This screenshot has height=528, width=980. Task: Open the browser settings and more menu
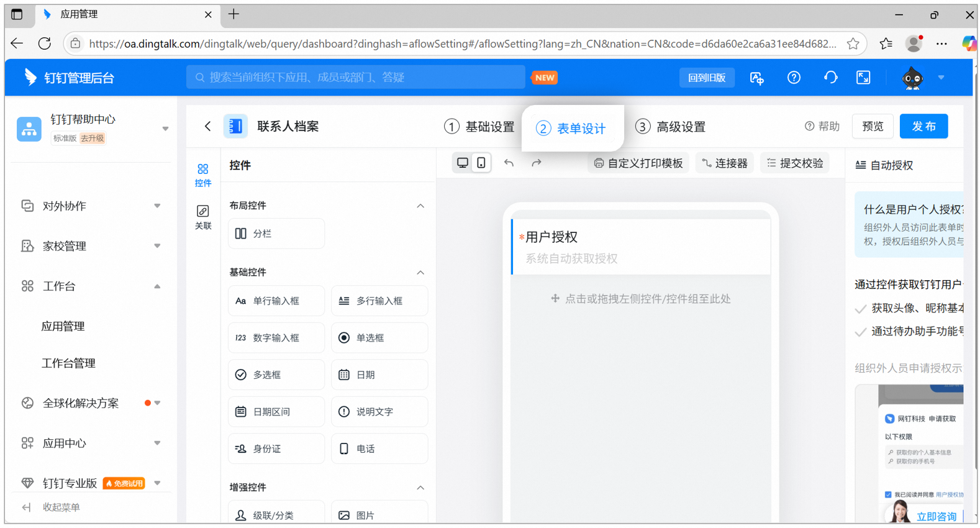tap(941, 43)
